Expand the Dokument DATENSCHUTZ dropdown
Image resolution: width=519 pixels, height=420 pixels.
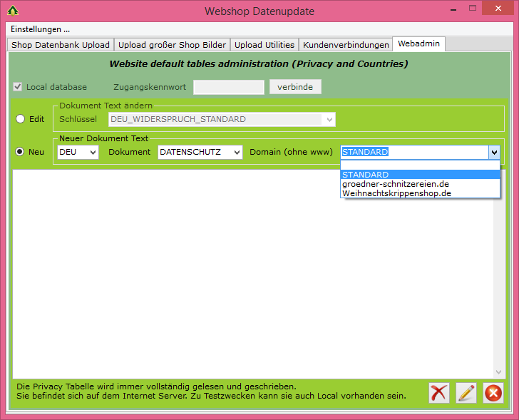(200, 152)
